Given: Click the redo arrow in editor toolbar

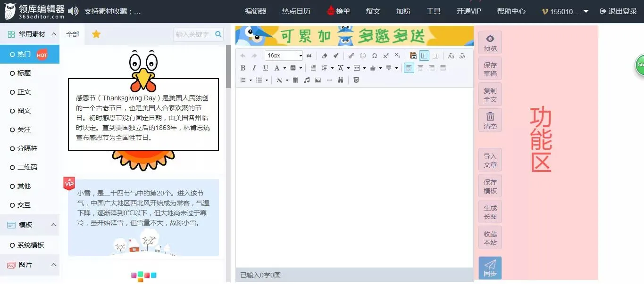Looking at the screenshot, I should pyautogui.click(x=254, y=56).
